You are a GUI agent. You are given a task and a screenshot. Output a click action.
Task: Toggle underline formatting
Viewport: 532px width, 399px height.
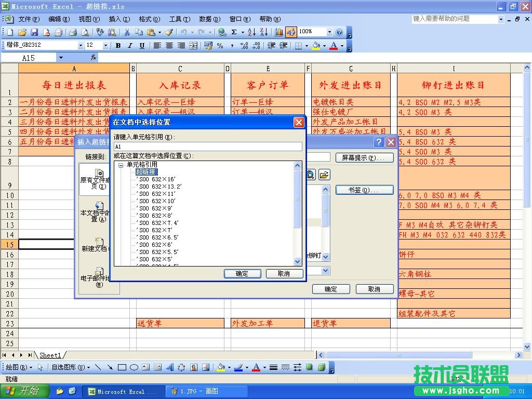pyautogui.click(x=141, y=45)
